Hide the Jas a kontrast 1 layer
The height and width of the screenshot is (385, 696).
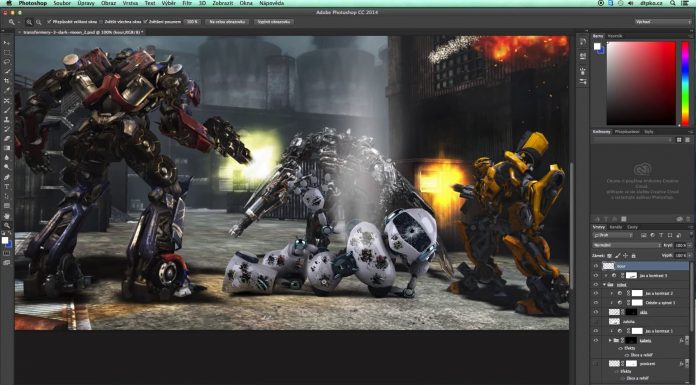(596, 331)
